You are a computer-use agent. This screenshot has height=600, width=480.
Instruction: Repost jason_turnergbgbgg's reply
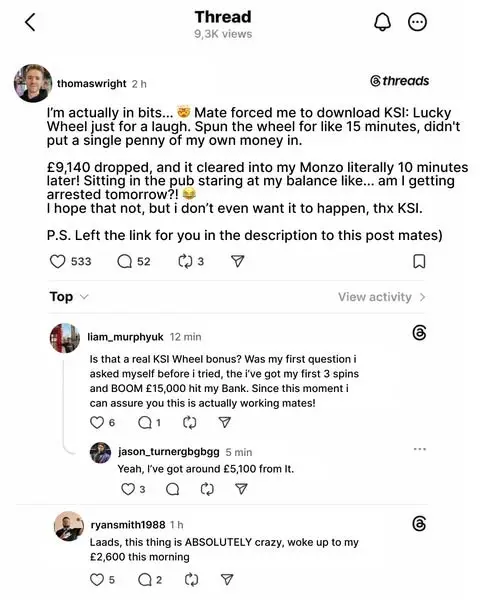[x=207, y=489]
